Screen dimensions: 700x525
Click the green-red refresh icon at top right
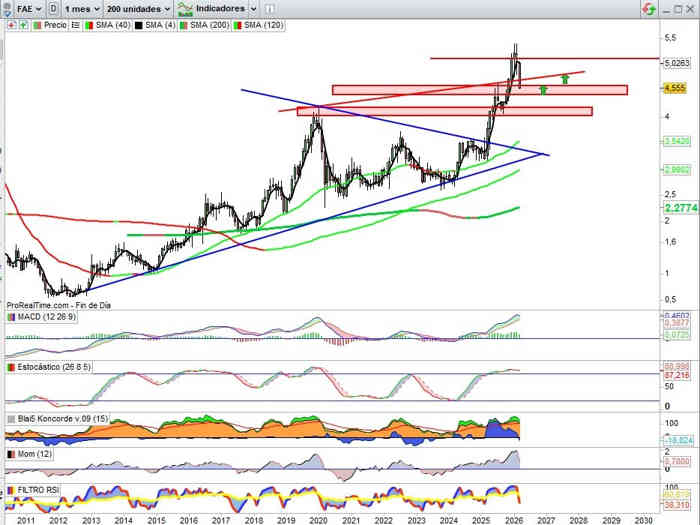[649, 9]
